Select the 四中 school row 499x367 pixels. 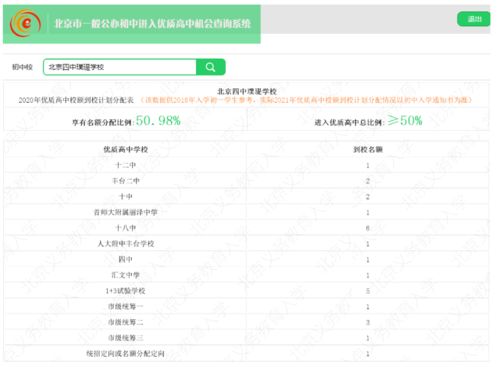click(x=247, y=259)
